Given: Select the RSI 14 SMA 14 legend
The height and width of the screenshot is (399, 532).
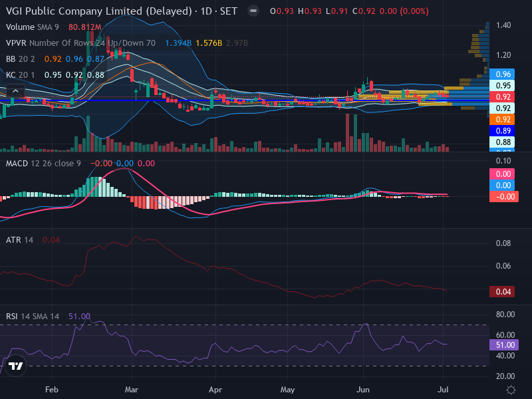Looking at the screenshot, I should point(32,317).
